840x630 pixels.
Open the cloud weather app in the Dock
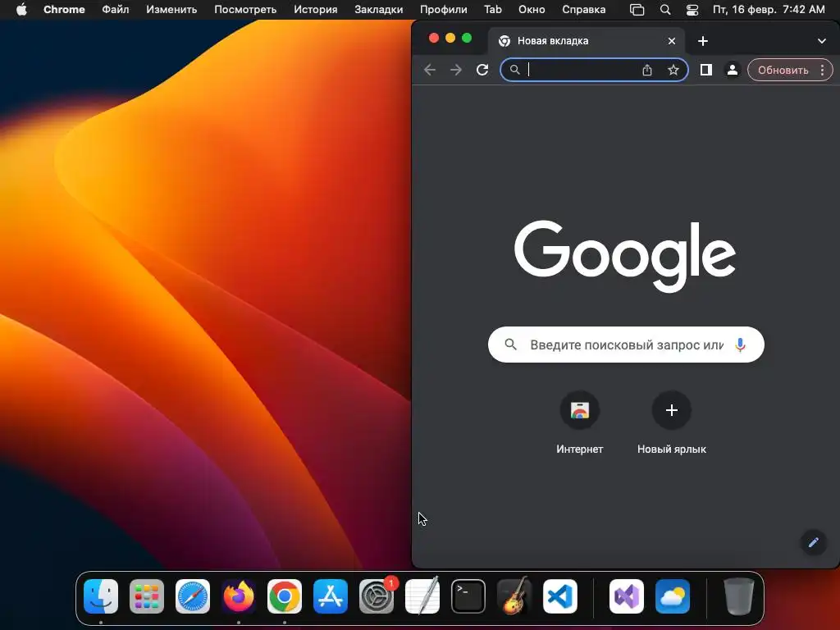click(x=673, y=596)
